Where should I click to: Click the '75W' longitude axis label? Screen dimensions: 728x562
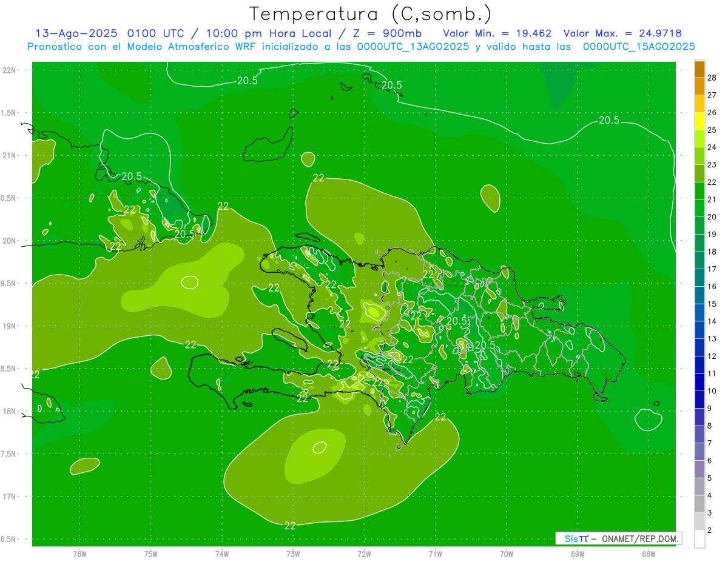pos(151,554)
